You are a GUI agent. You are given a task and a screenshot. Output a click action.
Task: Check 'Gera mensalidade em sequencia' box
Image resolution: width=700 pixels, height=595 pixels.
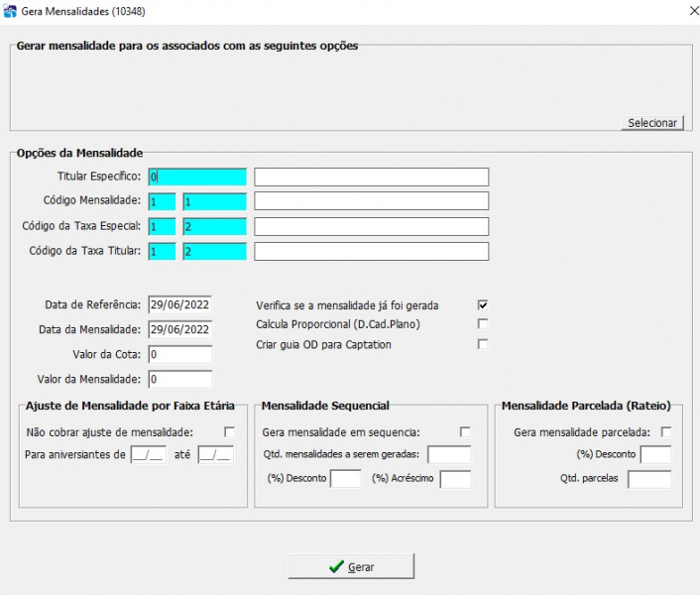point(465,431)
